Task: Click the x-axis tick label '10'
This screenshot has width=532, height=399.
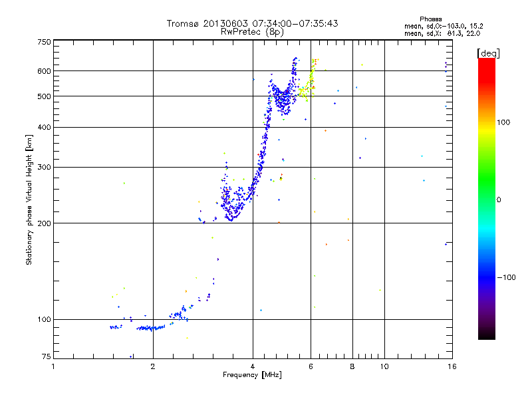Action: point(384,366)
